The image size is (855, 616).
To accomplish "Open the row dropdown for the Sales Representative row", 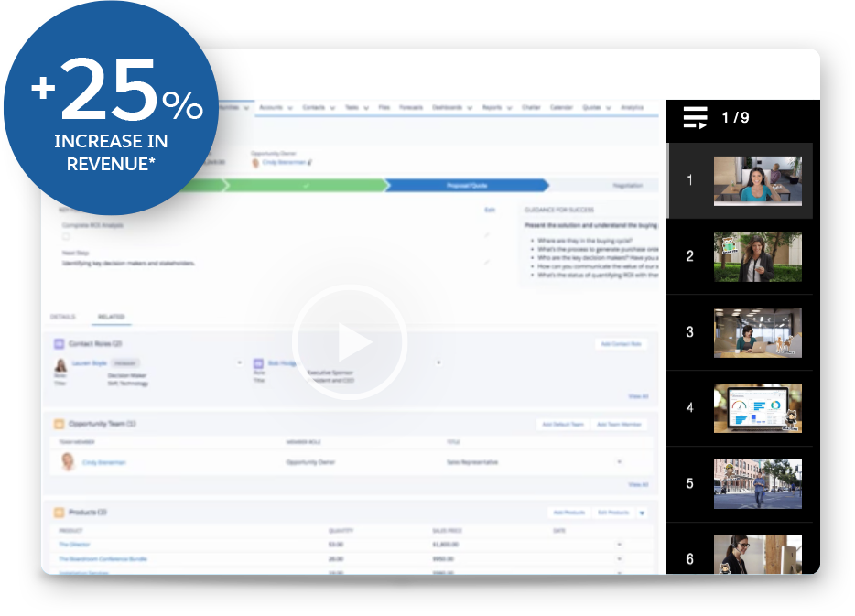I will tap(619, 461).
